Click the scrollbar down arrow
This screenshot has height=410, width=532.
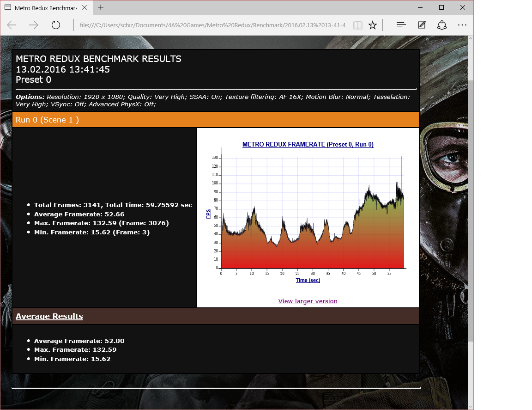click(471, 407)
